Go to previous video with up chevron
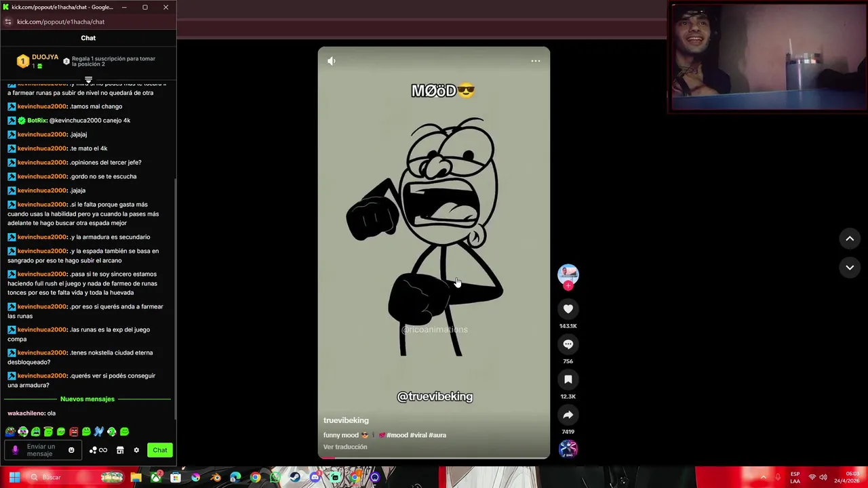 850,239
